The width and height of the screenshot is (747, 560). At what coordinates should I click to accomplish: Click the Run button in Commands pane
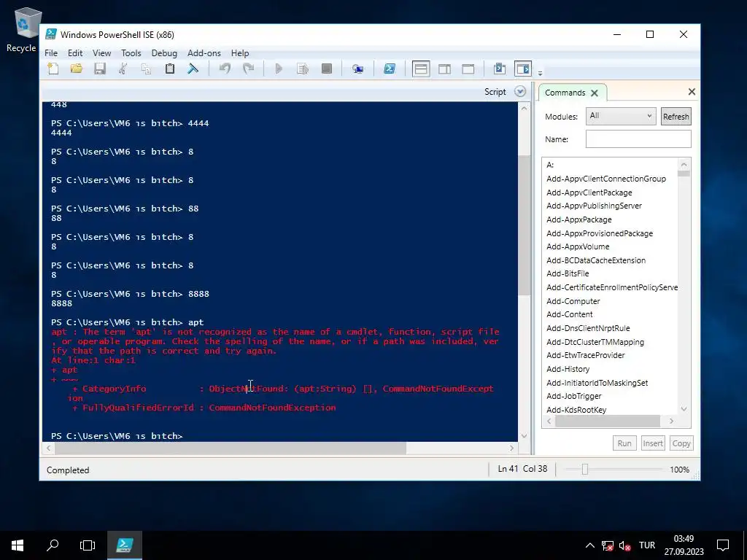624,443
